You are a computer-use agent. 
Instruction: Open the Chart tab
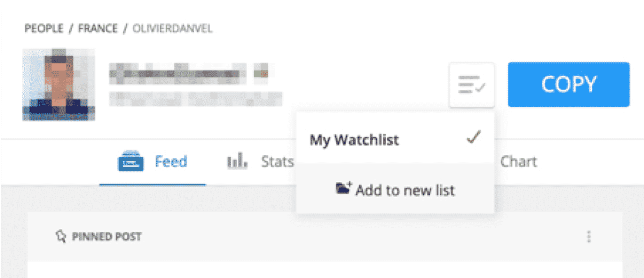(x=518, y=162)
